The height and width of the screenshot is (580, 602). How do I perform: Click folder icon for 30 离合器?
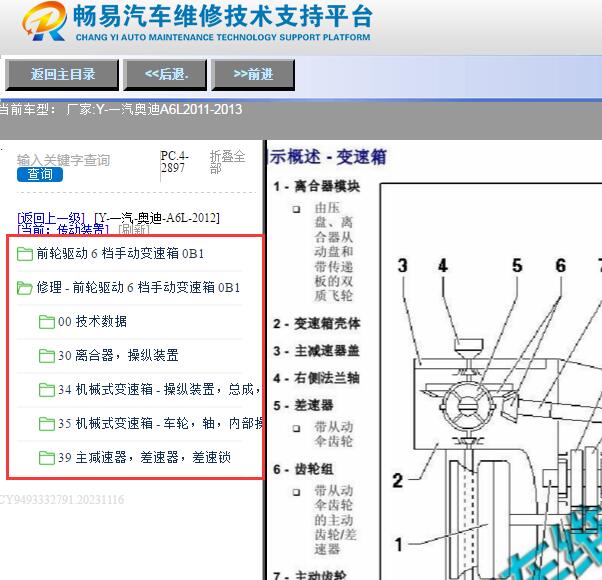point(47,355)
